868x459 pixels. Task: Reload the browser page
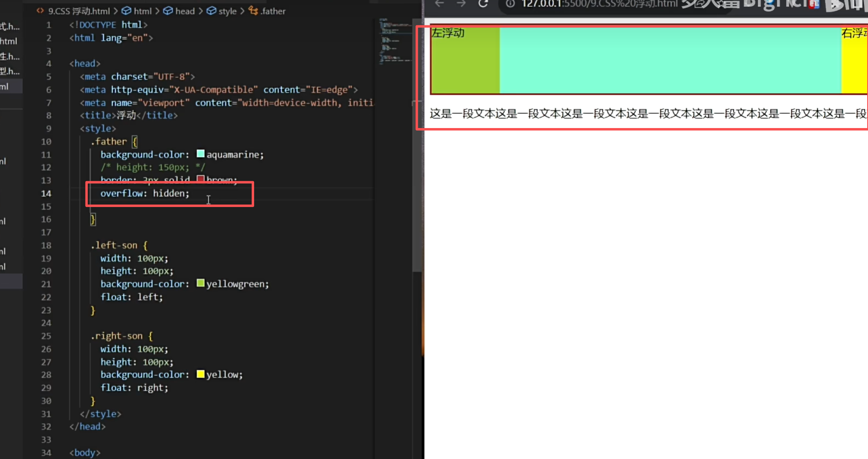[483, 4]
